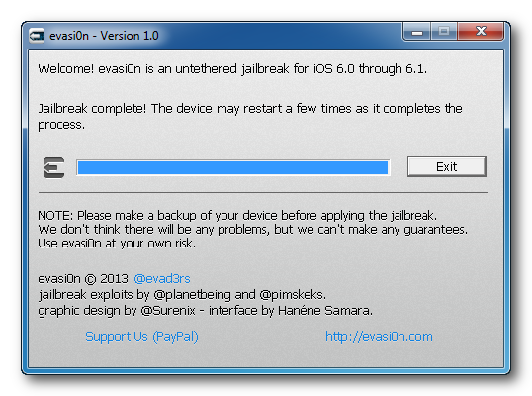Viewport: 532px width, 396px height.
Task: Click the NOTE backup warning line
Action: [237, 215]
